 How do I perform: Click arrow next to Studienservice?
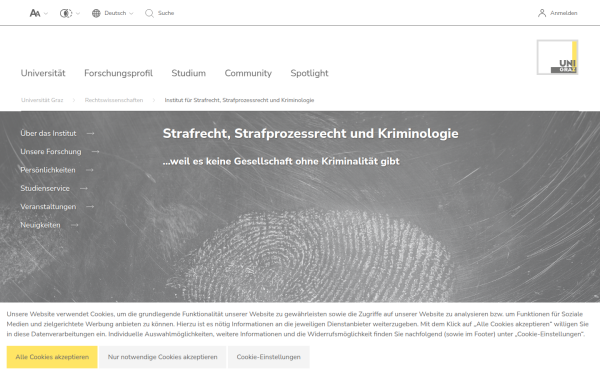[84, 189]
